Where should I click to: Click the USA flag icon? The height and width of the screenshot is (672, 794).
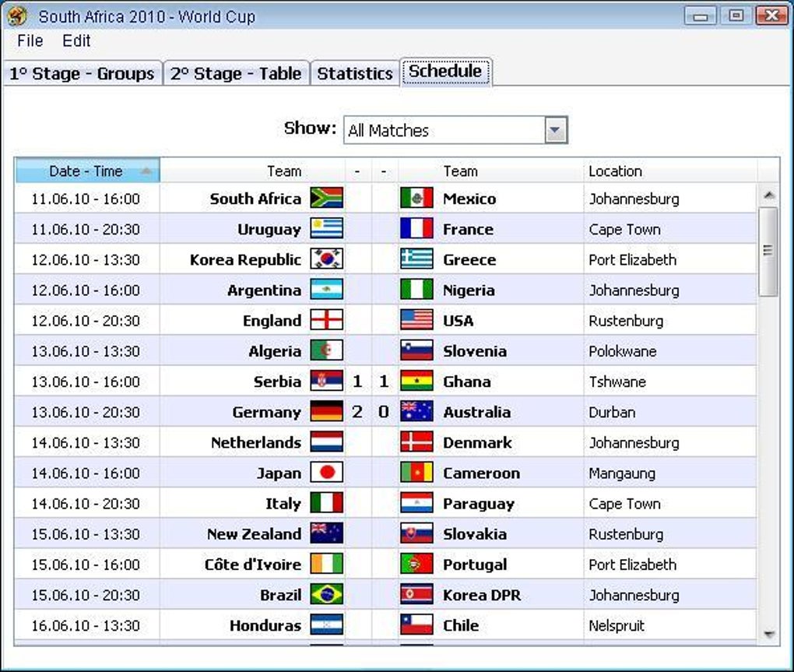click(416, 320)
